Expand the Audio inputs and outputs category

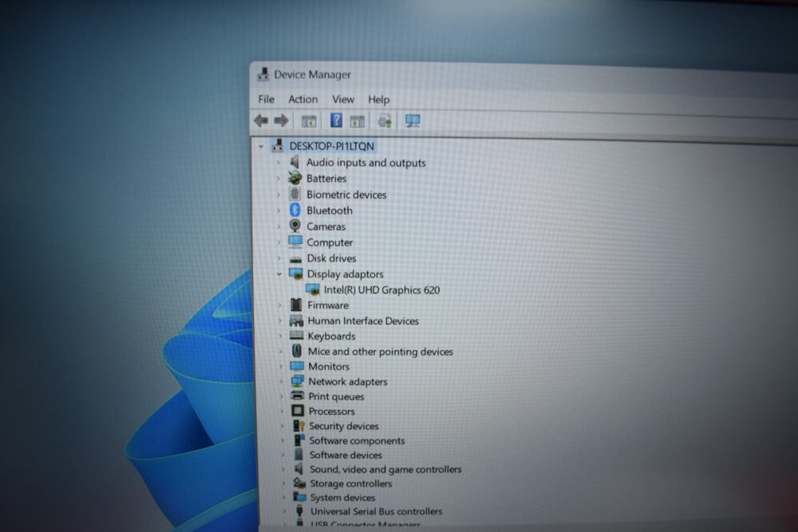pos(278,163)
